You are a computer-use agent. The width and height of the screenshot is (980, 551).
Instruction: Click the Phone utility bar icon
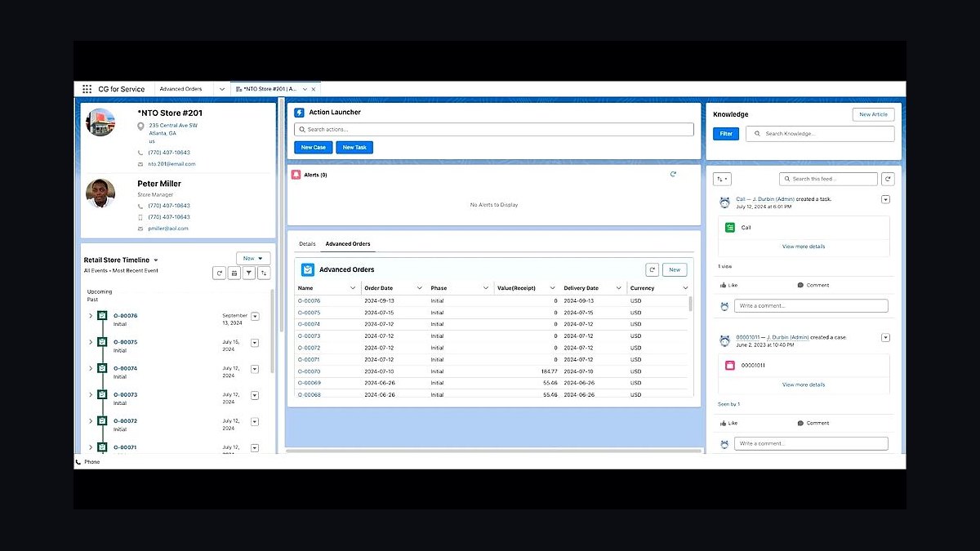[x=78, y=462]
